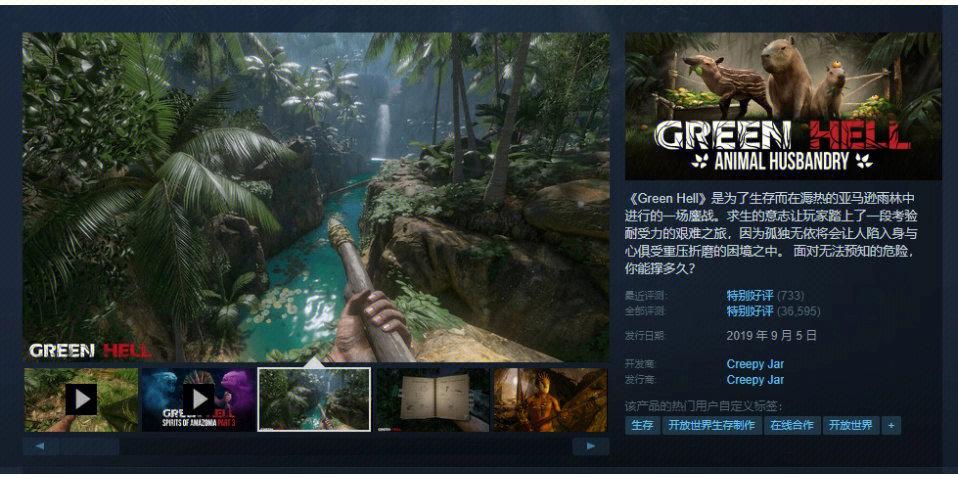This screenshot has width=958, height=479.
Task: Open publisher Creepy Jar link
Action: pos(755,380)
